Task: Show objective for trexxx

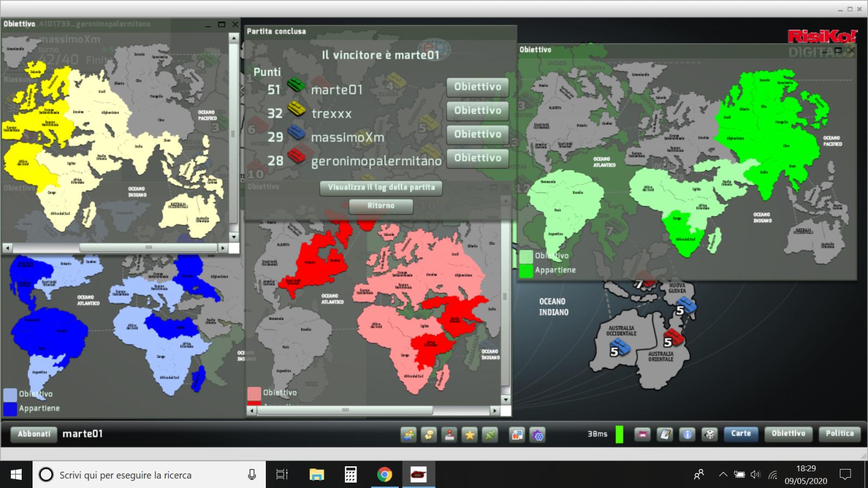Action: point(477,111)
